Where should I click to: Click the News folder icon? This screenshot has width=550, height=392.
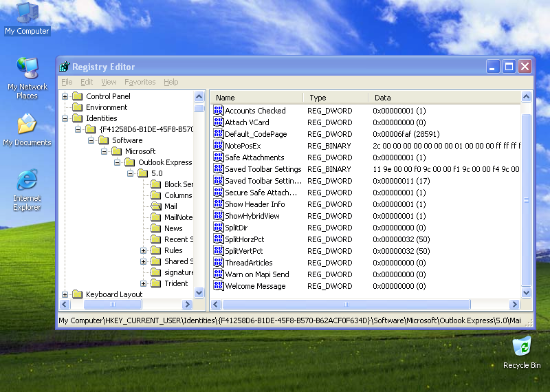pyautogui.click(x=156, y=228)
